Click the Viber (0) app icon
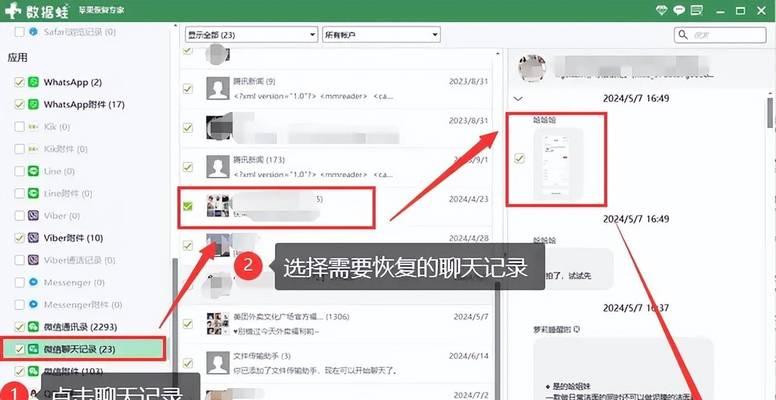This screenshot has height=400, width=776. pos(33,216)
